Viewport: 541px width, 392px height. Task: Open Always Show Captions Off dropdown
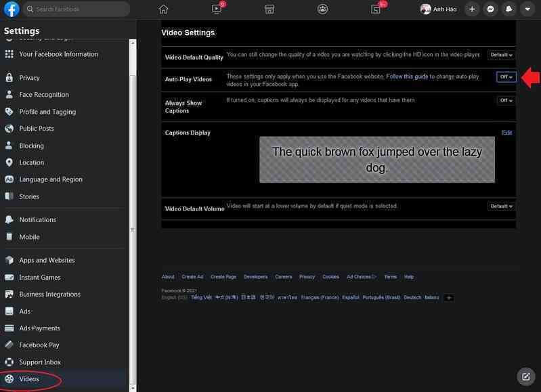(506, 100)
